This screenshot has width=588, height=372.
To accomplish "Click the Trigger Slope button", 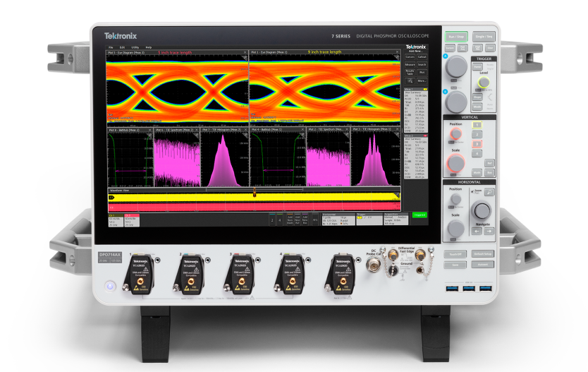I will click(x=477, y=97).
